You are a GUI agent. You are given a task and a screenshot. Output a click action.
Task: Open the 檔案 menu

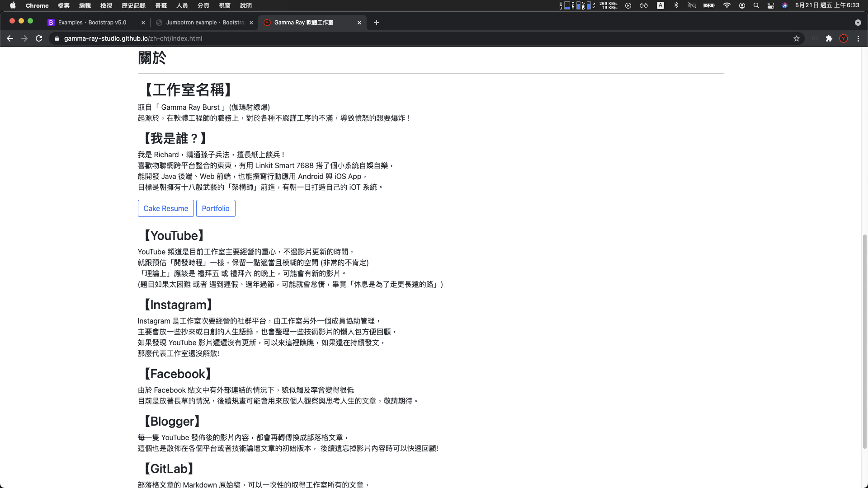pyautogui.click(x=64, y=5)
